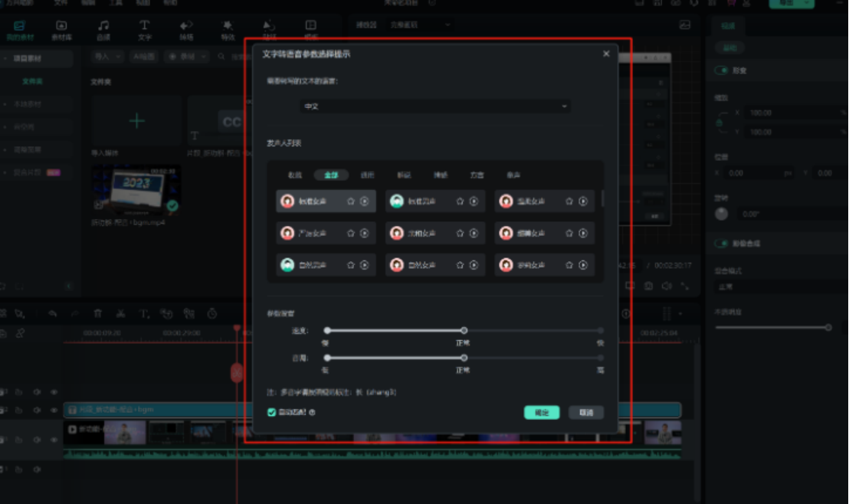Favorite the 知性女声 voice with star icon
The height and width of the screenshot is (504, 849).
click(351, 201)
